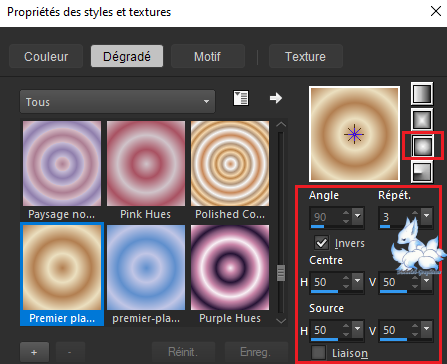Click the scroll up arrow of gradient list

coord(281,124)
